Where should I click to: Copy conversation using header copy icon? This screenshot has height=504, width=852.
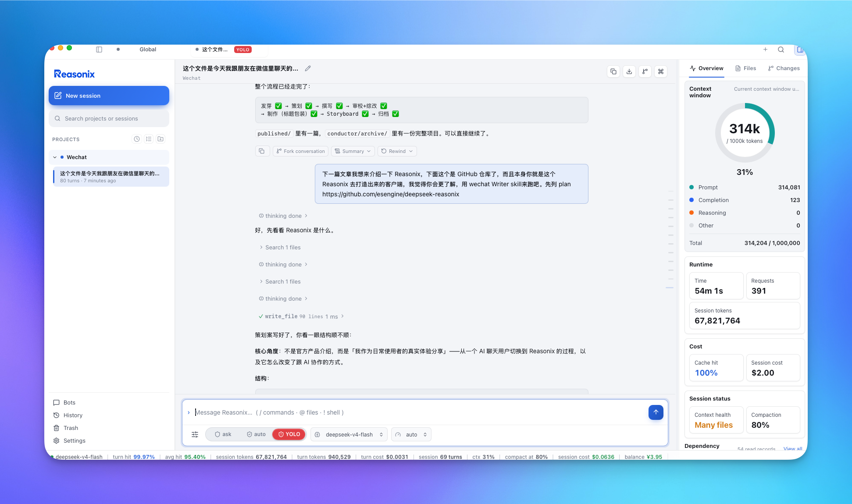pyautogui.click(x=613, y=71)
